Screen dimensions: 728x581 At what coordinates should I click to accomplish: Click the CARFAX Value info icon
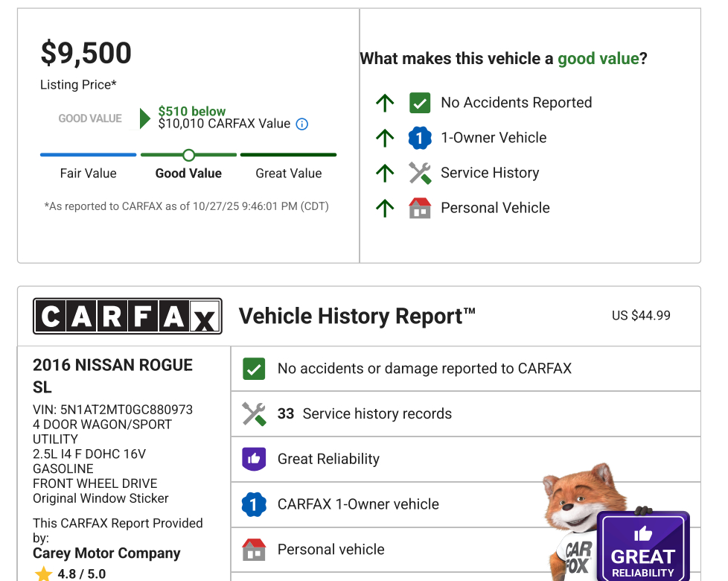click(x=301, y=124)
